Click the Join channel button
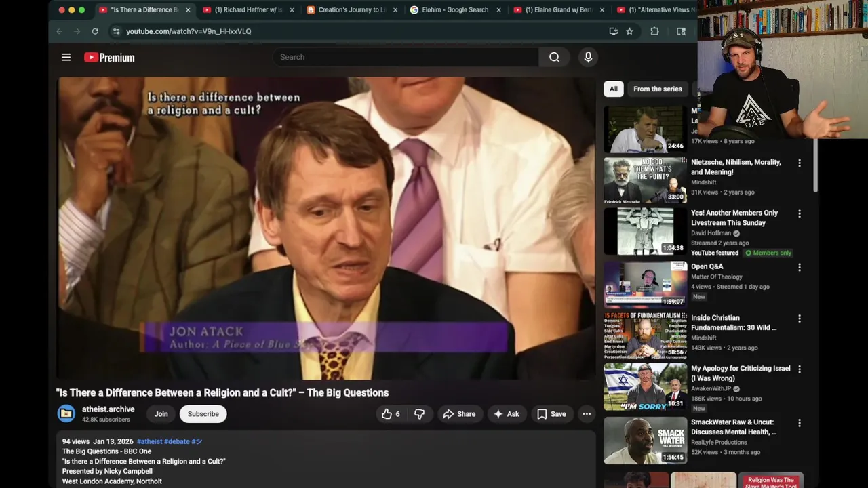Image resolution: width=868 pixels, height=488 pixels. 161,414
